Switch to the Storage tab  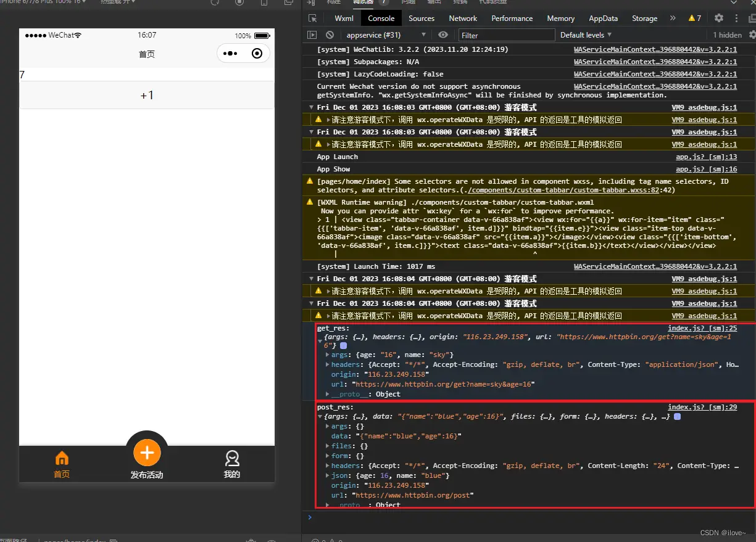(644, 18)
